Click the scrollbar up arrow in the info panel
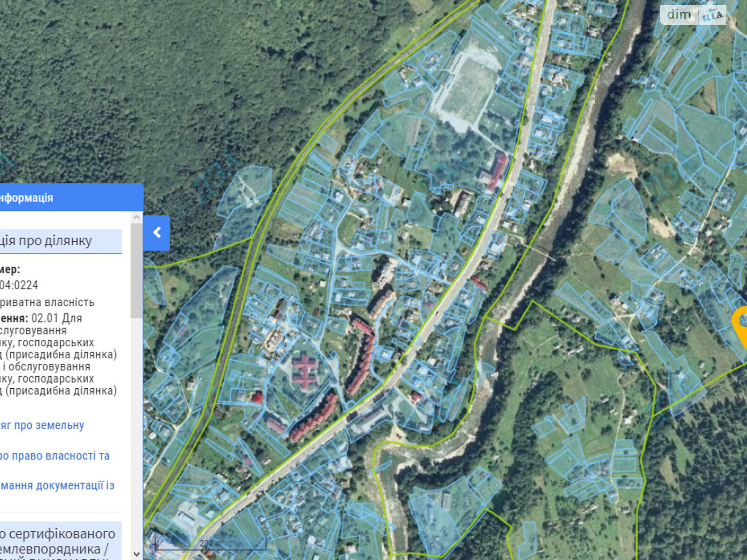Image resolution: width=747 pixels, height=560 pixels. 136,217
